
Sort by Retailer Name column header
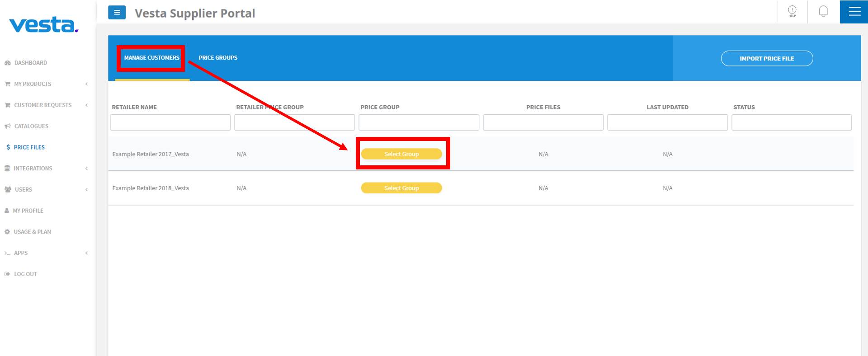134,108
